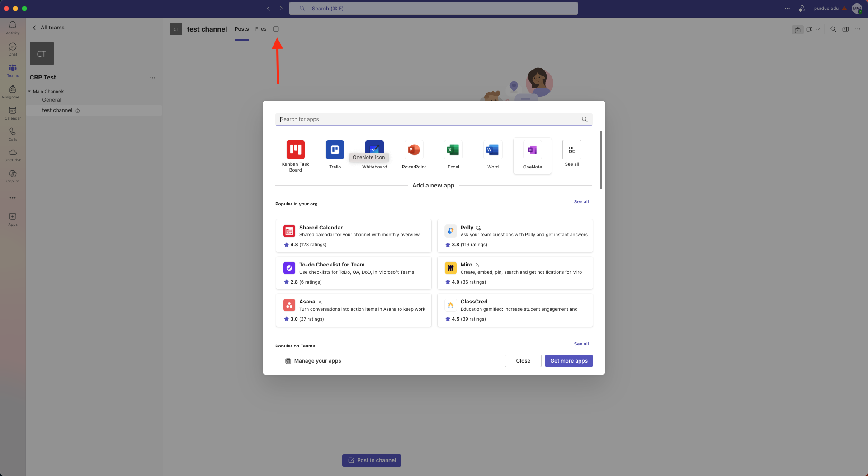Select the Trello app icon
Image resolution: width=868 pixels, height=476 pixels.
pos(335,150)
